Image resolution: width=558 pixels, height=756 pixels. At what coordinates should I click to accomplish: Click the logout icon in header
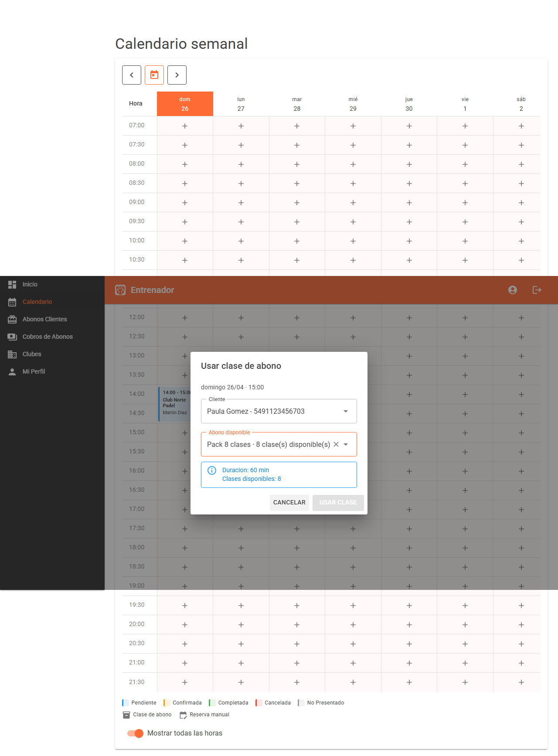pos(537,290)
